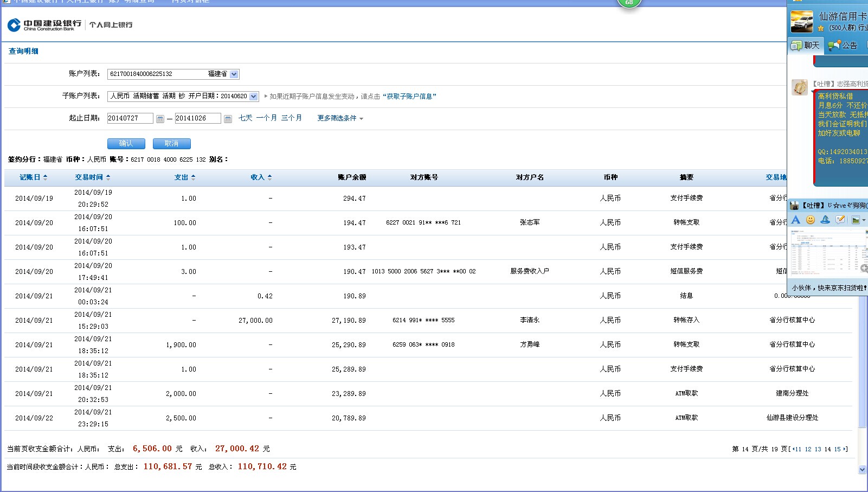Open the start date calendar picker

click(160, 119)
